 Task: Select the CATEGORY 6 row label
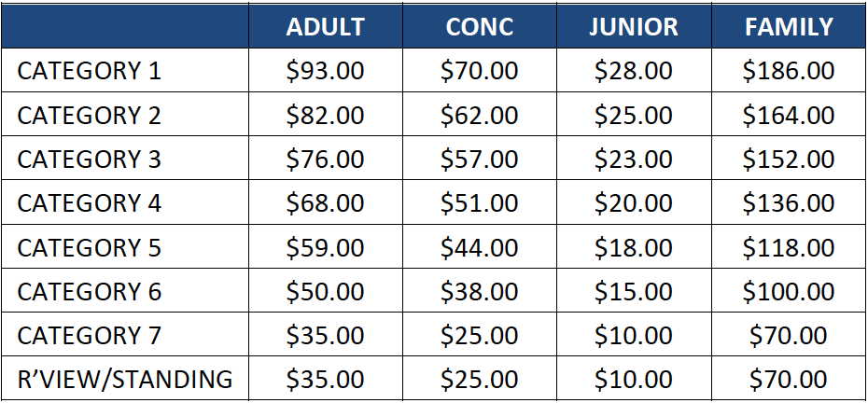[90, 292]
